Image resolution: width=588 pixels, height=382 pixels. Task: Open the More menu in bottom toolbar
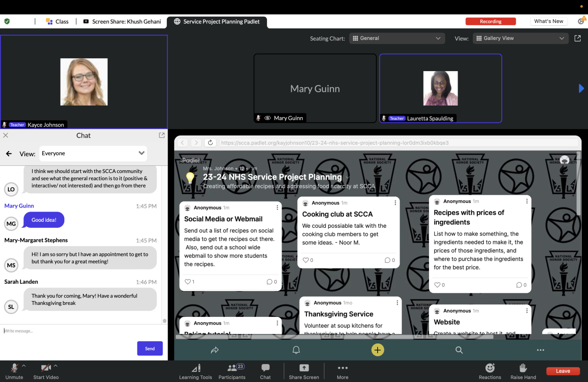pos(343,371)
